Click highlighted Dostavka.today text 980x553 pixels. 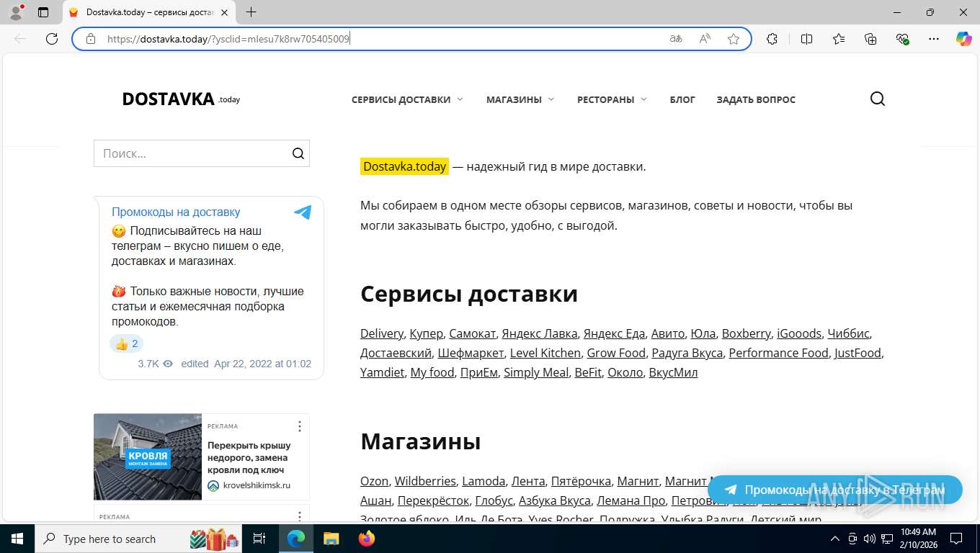pos(404,166)
